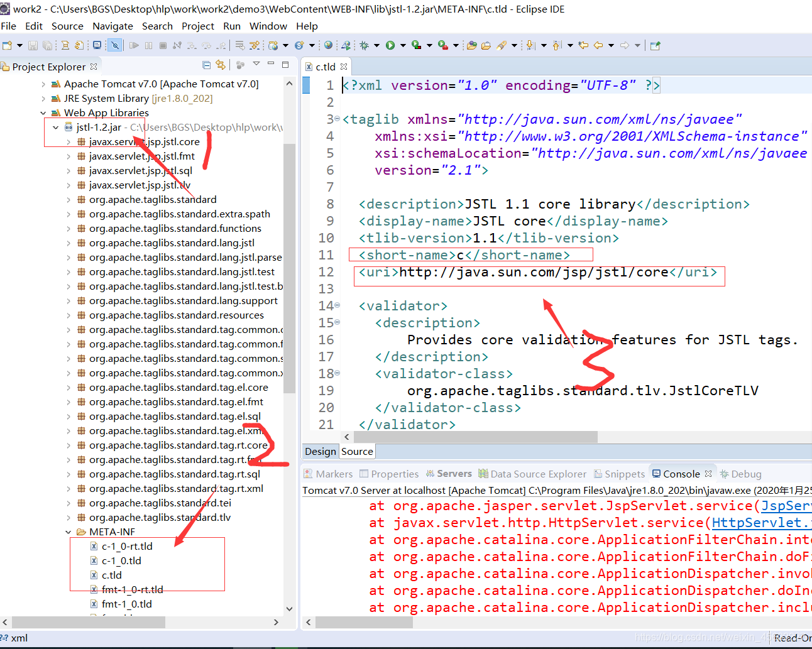Image resolution: width=812 pixels, height=649 pixels.
Task: Open the Back navigation history dropdown arrow
Action: [611, 45]
